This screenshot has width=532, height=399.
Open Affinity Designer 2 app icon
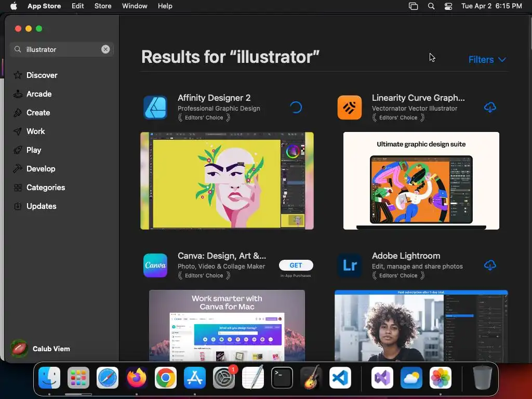pos(155,108)
